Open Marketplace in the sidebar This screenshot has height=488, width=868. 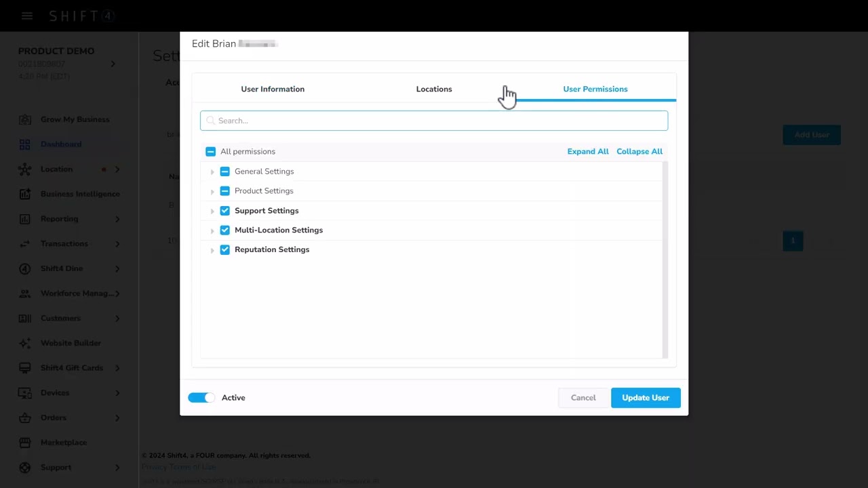point(64,443)
